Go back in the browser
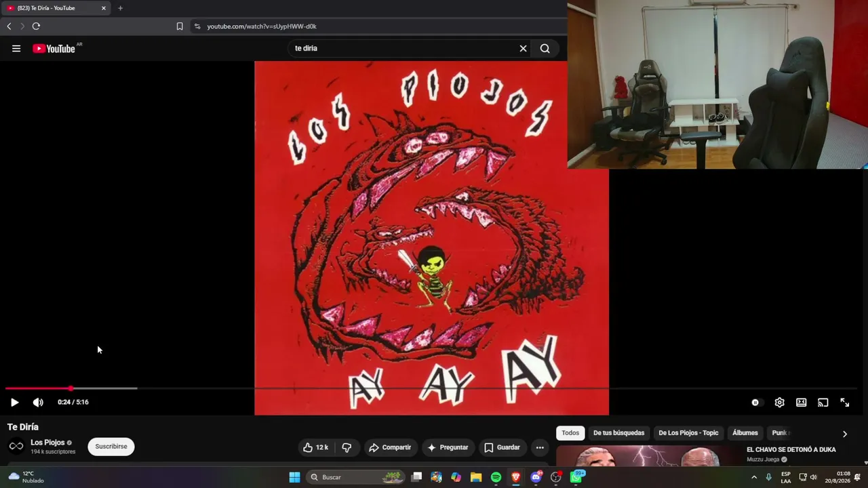Viewport: 868px width, 488px height. [x=9, y=26]
